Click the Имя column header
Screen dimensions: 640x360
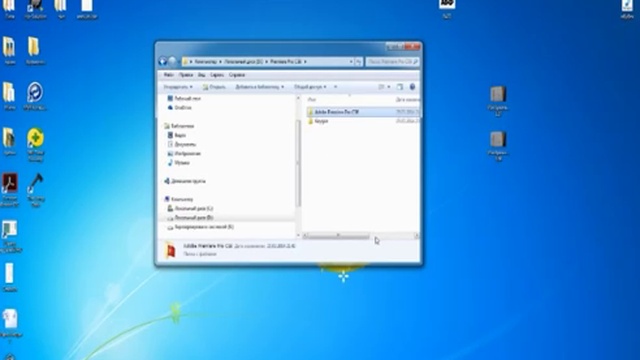click(x=312, y=100)
